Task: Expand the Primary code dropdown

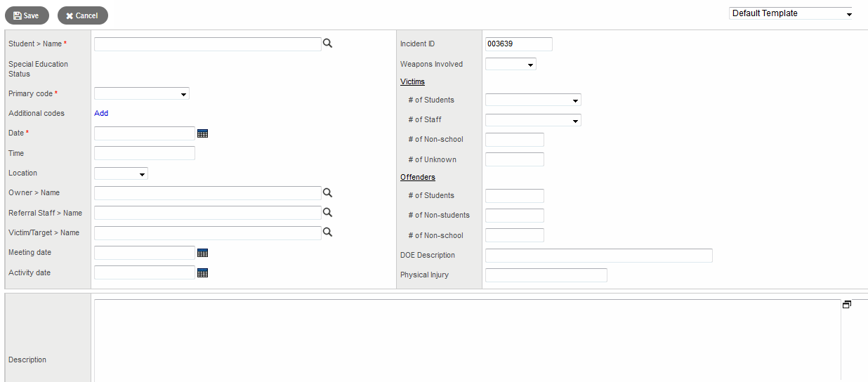Action: [142, 94]
